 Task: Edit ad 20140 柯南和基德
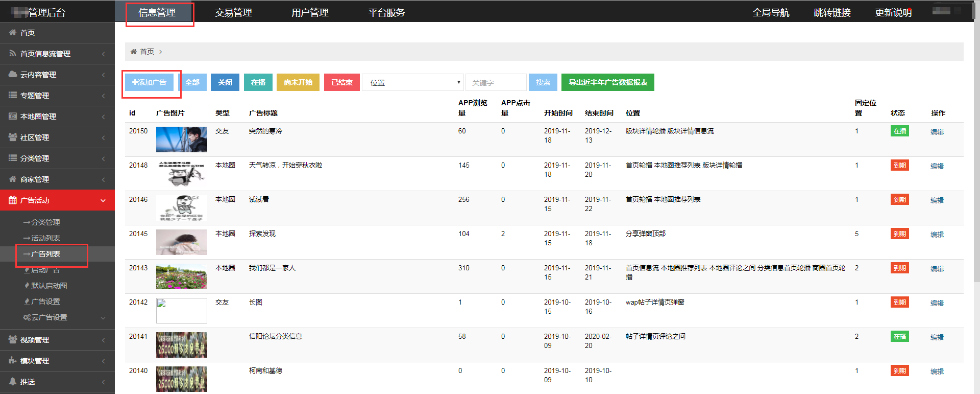click(937, 372)
